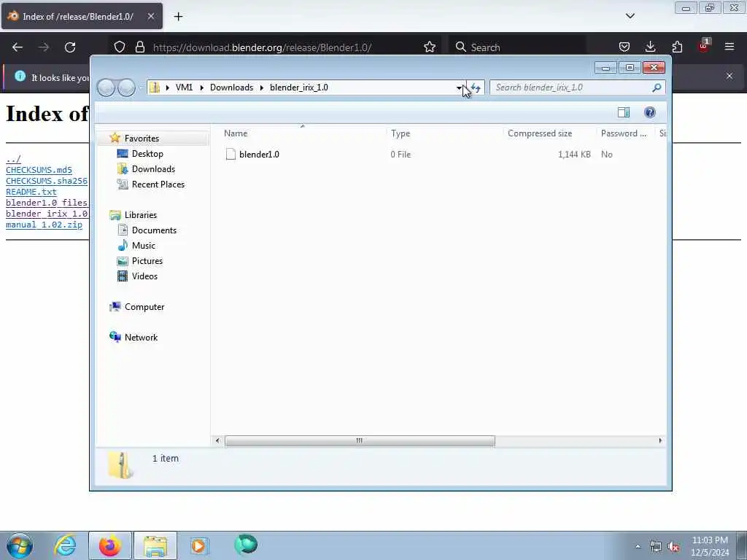Click VM1 in the breadcrumb path
The height and width of the screenshot is (560, 747).
pyautogui.click(x=184, y=87)
